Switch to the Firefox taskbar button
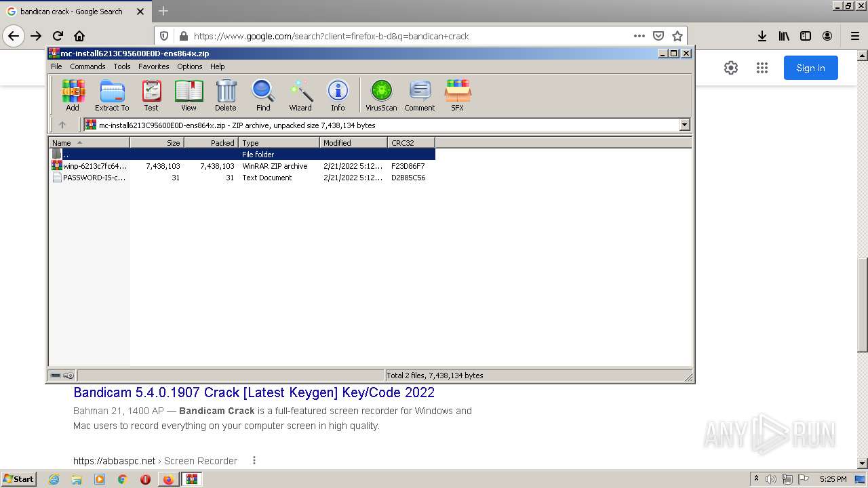This screenshot has width=868, height=488. [x=168, y=479]
